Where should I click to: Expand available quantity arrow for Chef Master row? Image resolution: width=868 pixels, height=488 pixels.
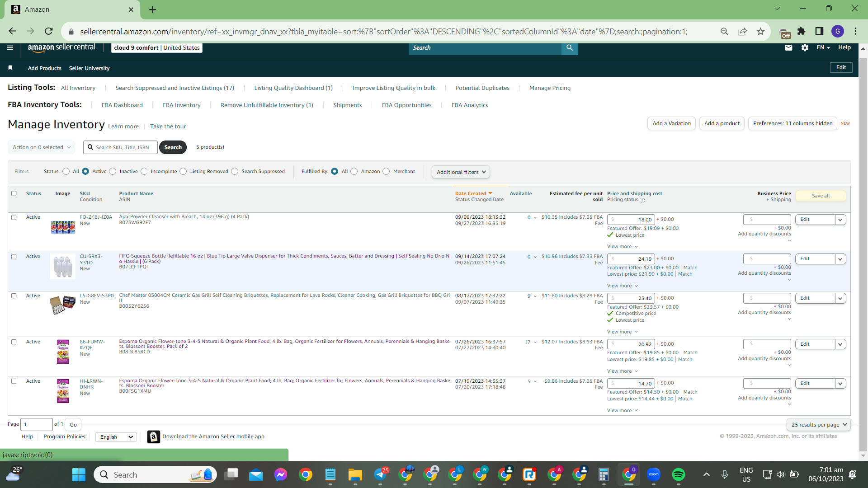[x=535, y=296]
